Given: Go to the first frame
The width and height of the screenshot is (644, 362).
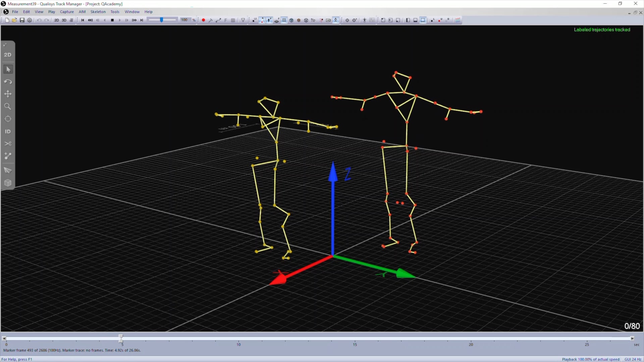Looking at the screenshot, I should 83,20.
